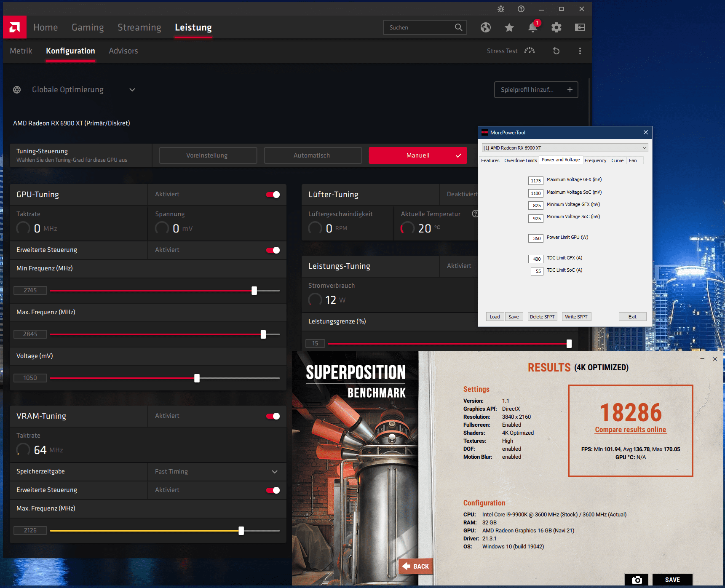The width and height of the screenshot is (725, 588).
Task: Open Curve tab in MorePowerTool
Action: coord(617,160)
